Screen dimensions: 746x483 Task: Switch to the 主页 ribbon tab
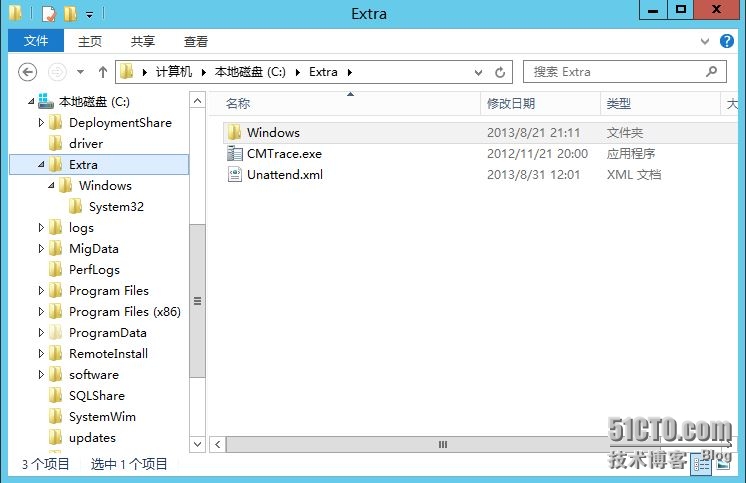click(x=89, y=41)
